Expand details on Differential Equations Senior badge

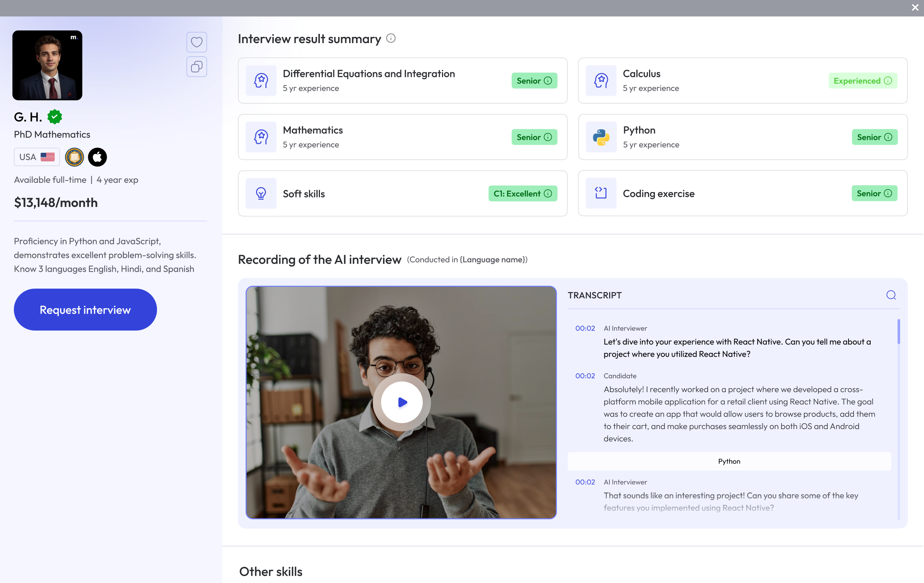[548, 81]
